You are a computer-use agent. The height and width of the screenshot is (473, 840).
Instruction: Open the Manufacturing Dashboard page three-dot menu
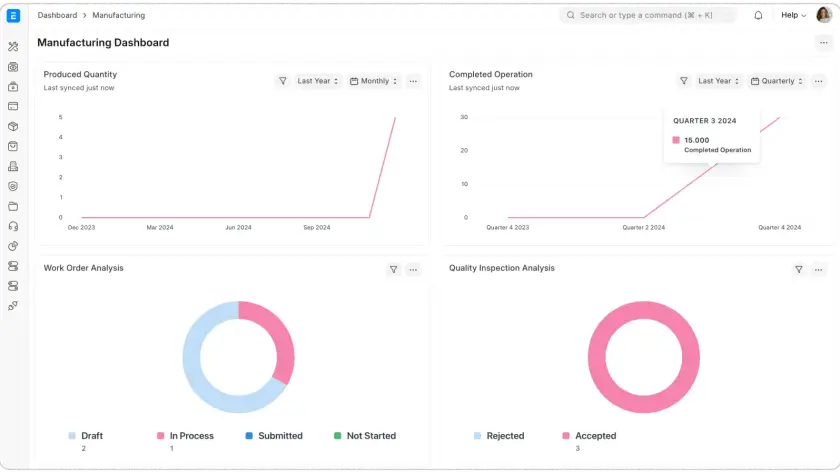click(x=823, y=43)
